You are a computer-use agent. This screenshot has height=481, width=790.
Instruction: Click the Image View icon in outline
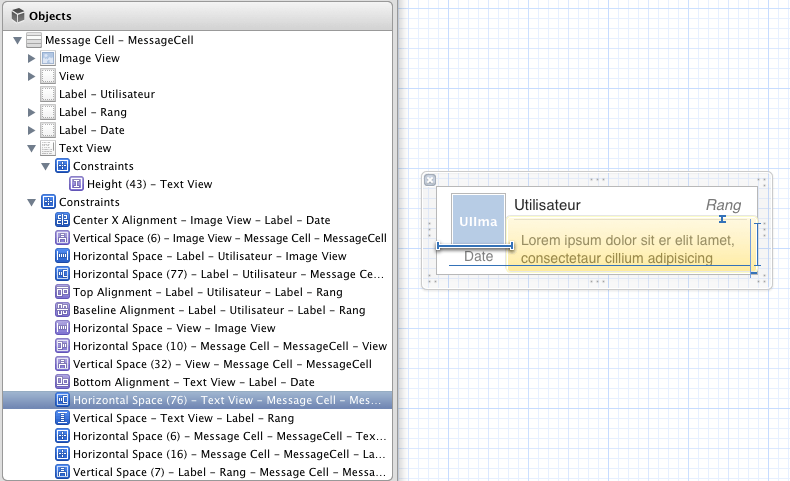48,58
